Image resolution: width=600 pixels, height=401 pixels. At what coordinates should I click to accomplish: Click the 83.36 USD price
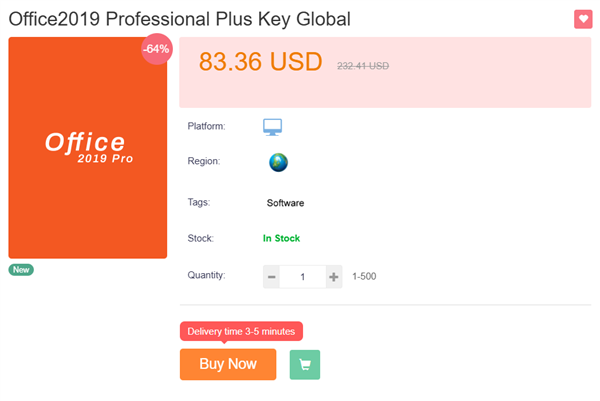tap(260, 62)
